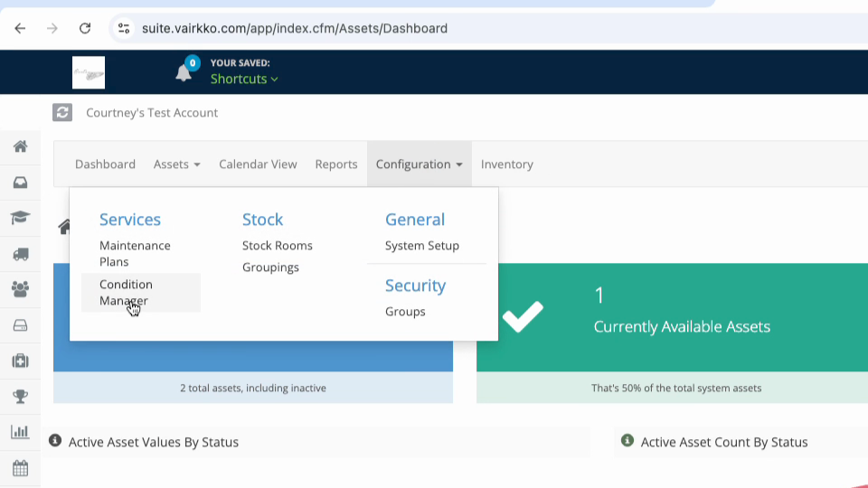This screenshot has width=868, height=488.
Task: Open the bar chart sidebar icon
Action: [21, 432]
